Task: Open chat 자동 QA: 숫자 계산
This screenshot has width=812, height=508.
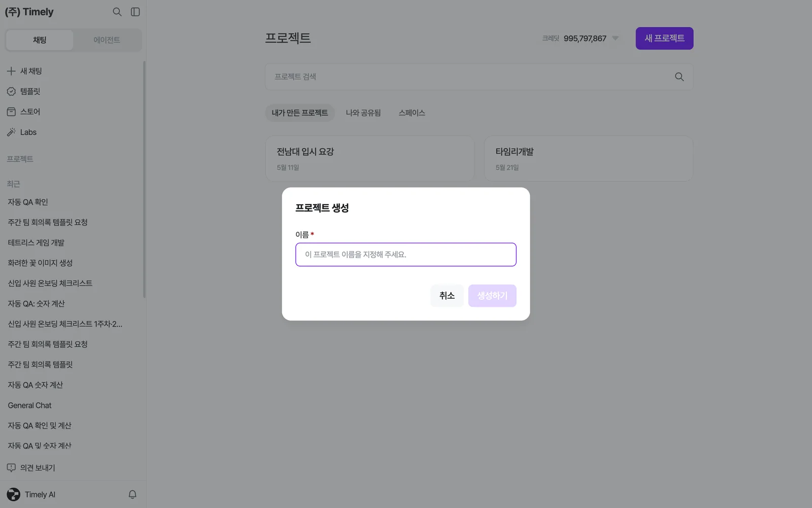Action: click(36, 304)
